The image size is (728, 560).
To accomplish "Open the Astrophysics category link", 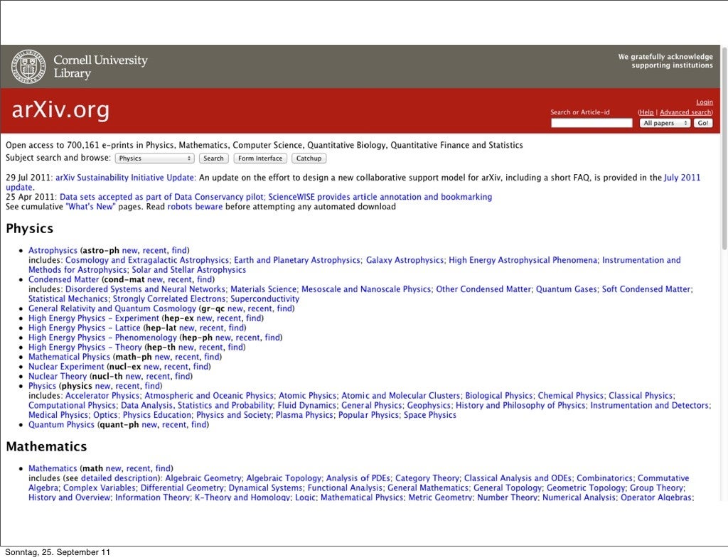I will 53,251.
